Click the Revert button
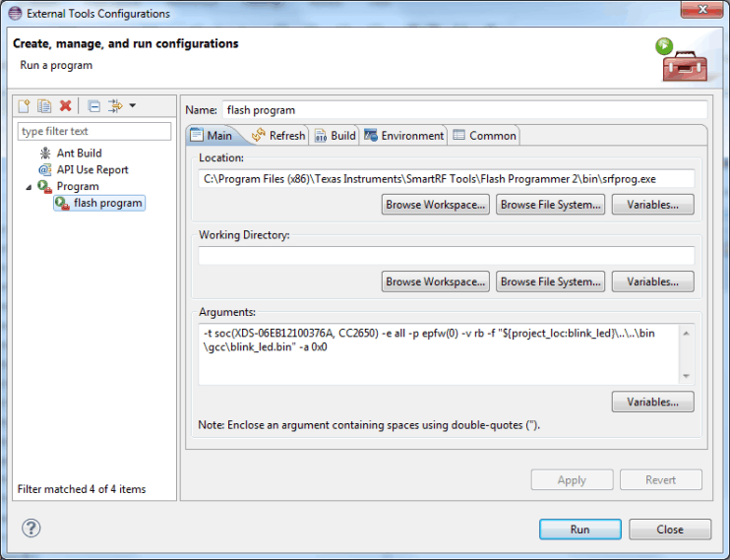This screenshot has width=730, height=560. tap(660, 480)
